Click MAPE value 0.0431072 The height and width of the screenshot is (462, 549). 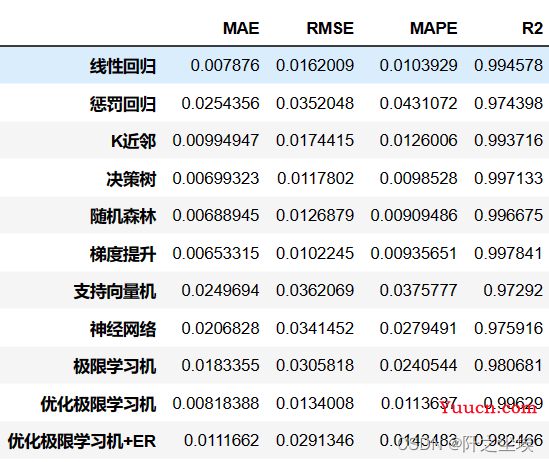pos(418,103)
